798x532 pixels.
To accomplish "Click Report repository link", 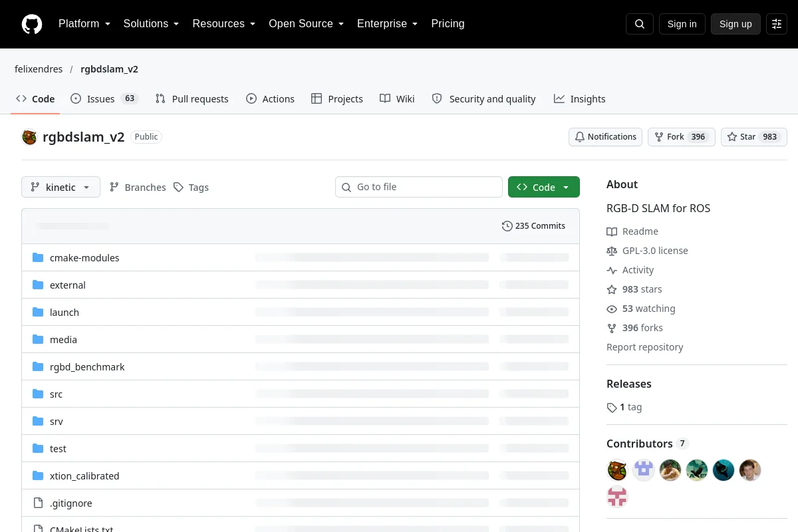I will pos(645,347).
